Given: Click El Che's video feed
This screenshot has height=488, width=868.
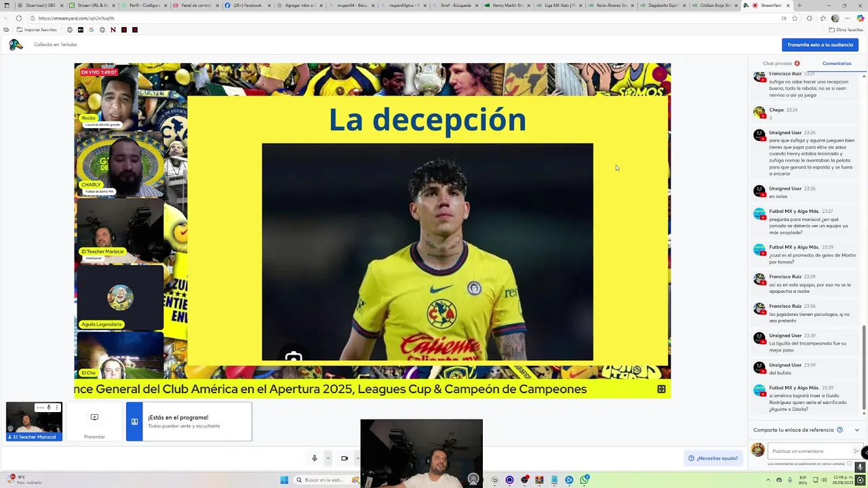Looking at the screenshot, I should pyautogui.click(x=119, y=354).
